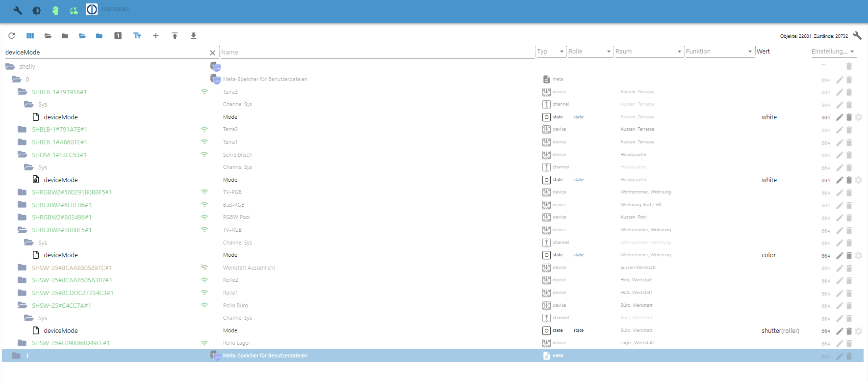Click the blue open-folder toolbar icon
Screen dimensions: 868x381
coord(82,36)
